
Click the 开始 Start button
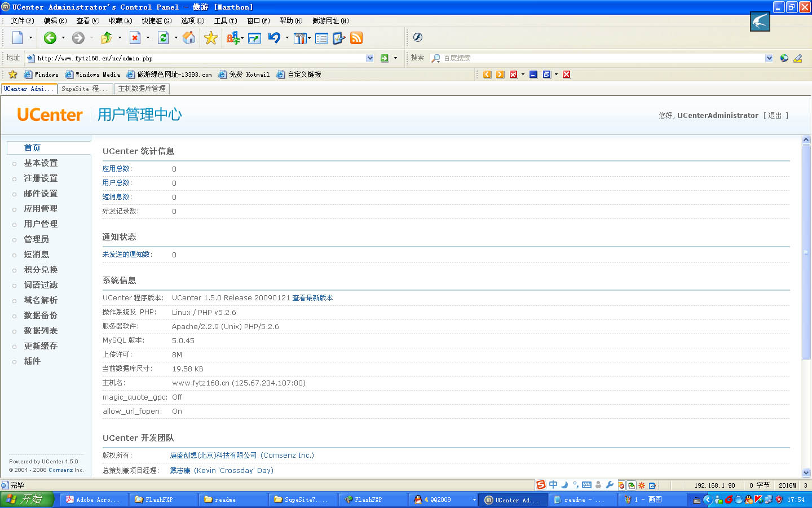[x=27, y=500]
